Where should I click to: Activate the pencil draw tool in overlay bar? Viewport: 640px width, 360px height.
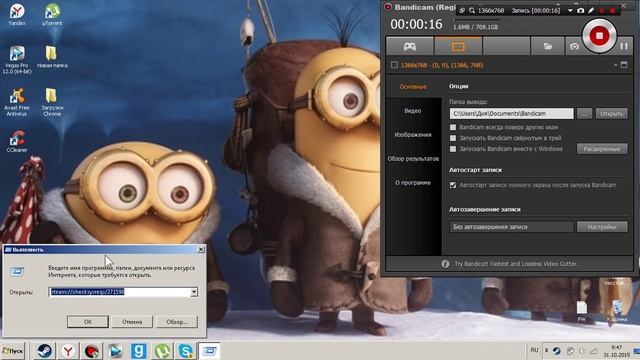pos(591,11)
